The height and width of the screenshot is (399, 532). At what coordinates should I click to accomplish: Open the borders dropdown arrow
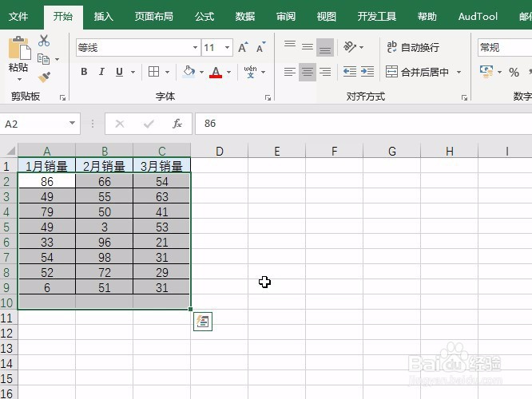click(167, 72)
